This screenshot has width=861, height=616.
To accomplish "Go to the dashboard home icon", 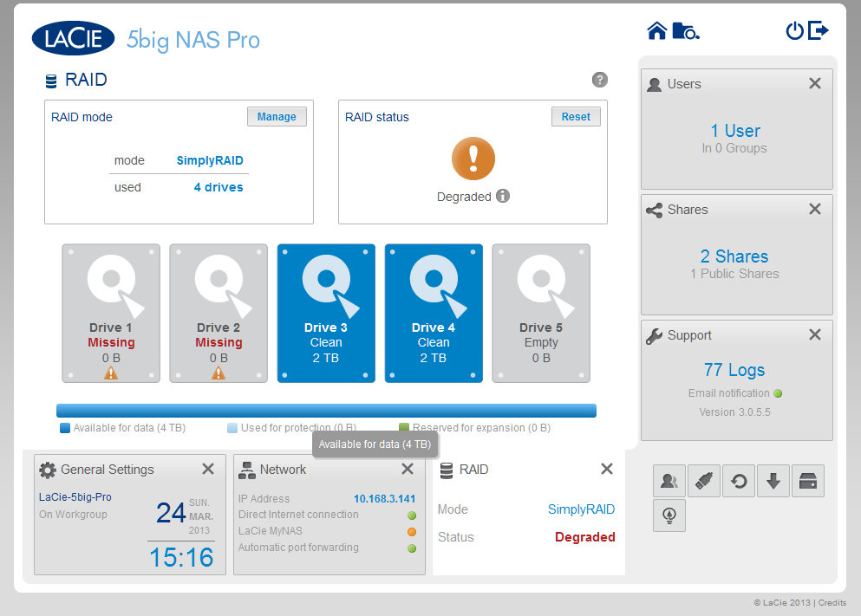I will [x=656, y=30].
